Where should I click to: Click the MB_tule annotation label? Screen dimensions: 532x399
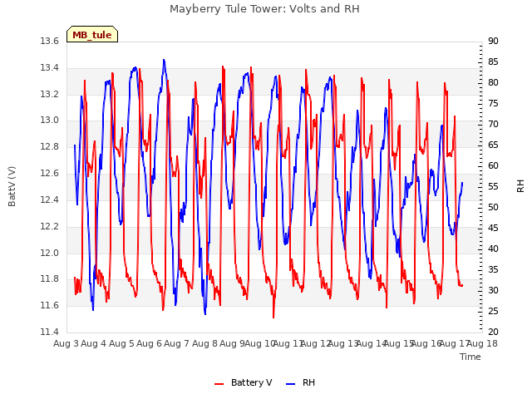click(x=92, y=35)
